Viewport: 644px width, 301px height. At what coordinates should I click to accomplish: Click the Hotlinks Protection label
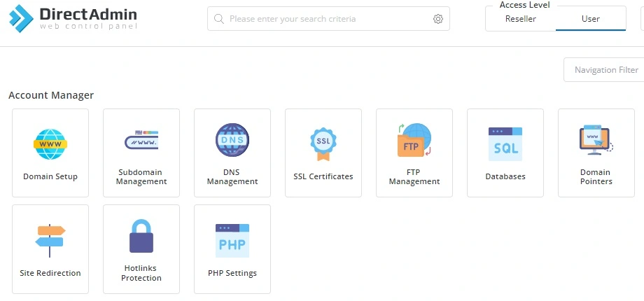point(141,273)
